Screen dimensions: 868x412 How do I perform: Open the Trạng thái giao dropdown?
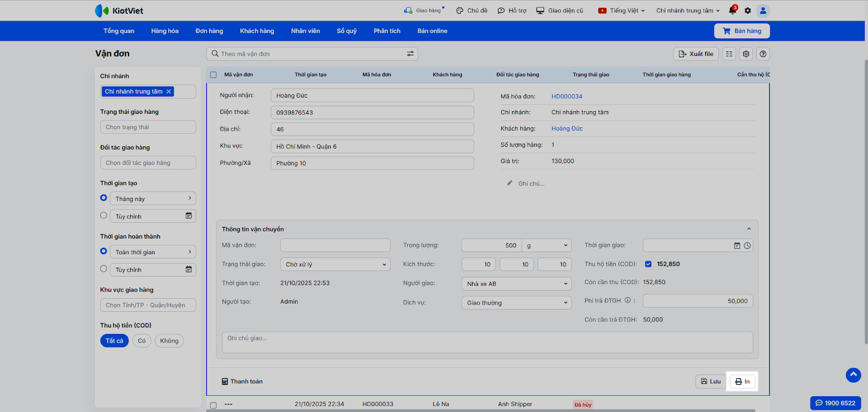[x=335, y=265]
